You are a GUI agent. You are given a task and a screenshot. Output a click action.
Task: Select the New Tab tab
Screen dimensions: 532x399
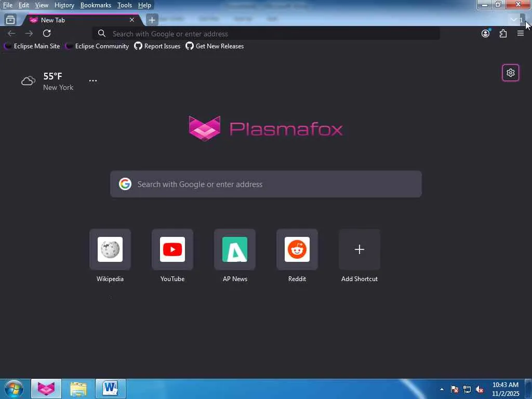(82, 20)
